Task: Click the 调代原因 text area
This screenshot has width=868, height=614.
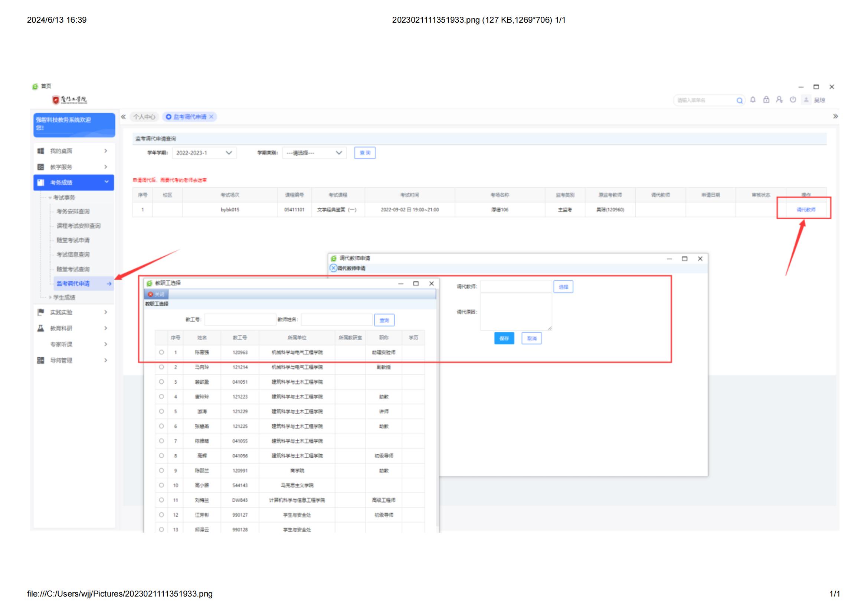Action: [516, 312]
